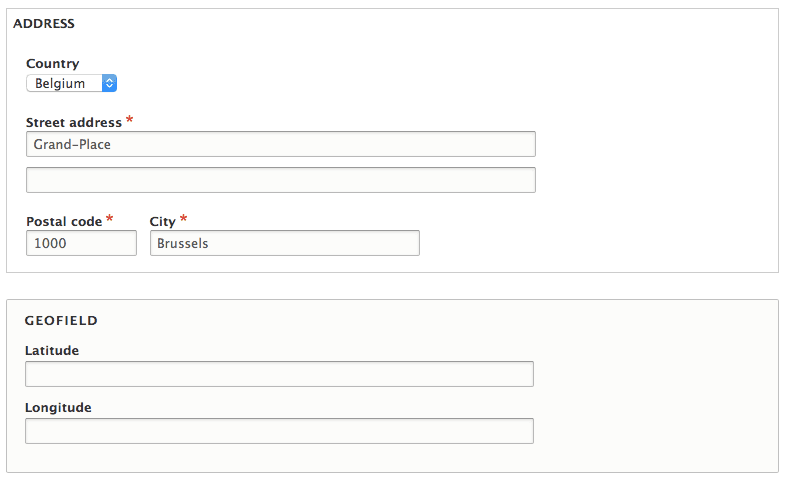
Task: Click the Latitude label
Action: click(52, 351)
